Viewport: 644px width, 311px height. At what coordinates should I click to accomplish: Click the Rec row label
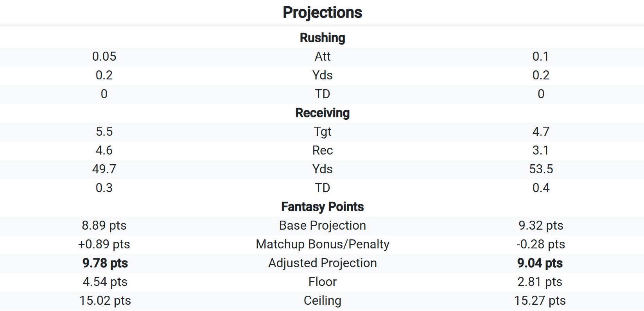322,150
